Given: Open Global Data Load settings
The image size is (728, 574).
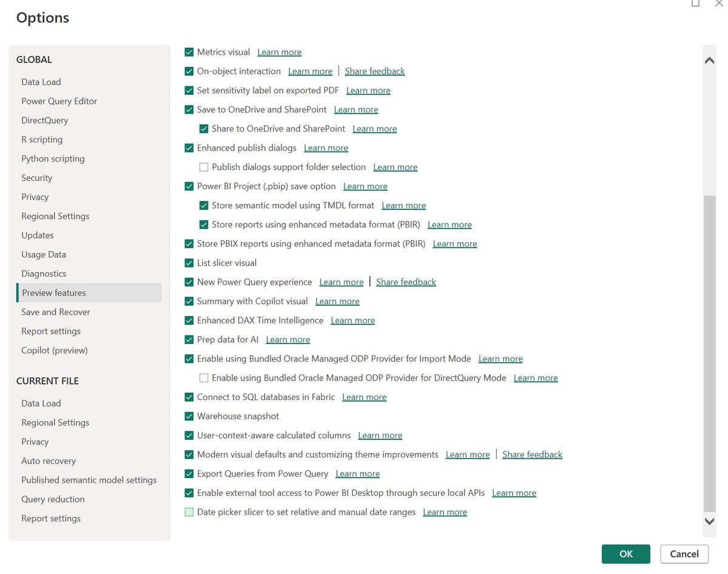Looking at the screenshot, I should coord(41,82).
